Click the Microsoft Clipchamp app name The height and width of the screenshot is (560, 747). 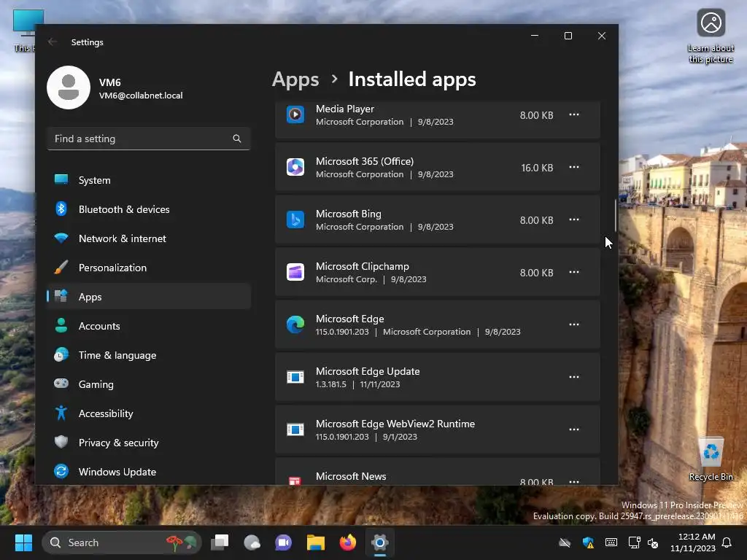pyautogui.click(x=362, y=266)
